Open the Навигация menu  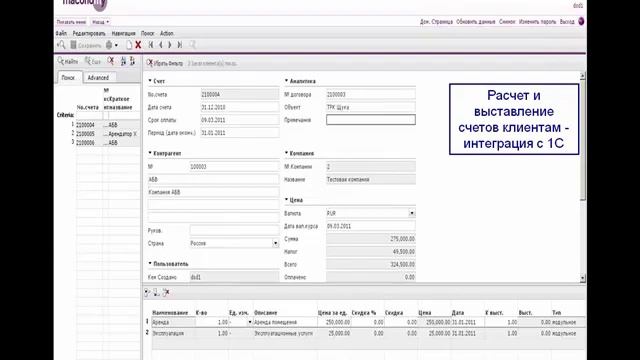[123, 33]
